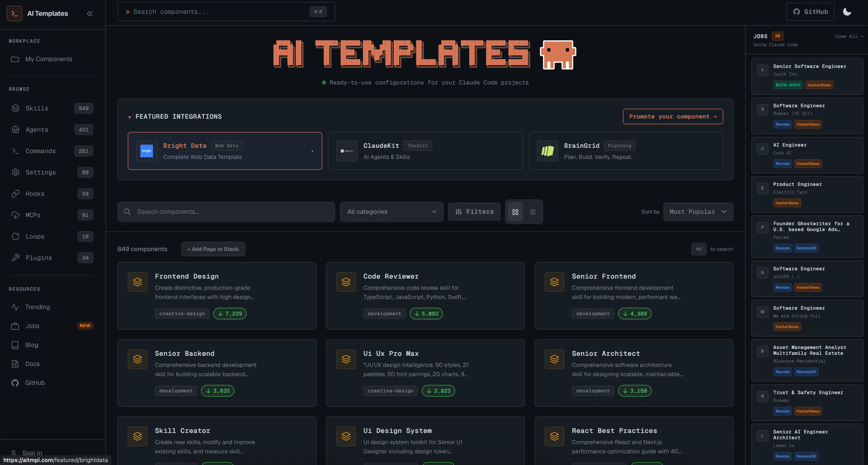Click the 7,229 downloads badge on Frontend Design
Screen dimensions: 868x465
[x=230, y=314]
